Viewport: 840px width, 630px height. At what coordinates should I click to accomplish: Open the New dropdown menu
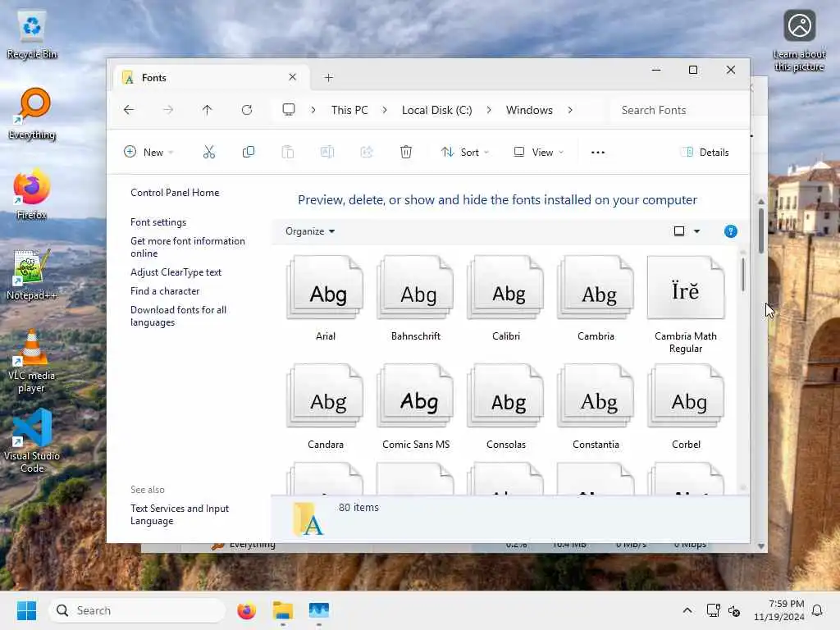click(148, 152)
